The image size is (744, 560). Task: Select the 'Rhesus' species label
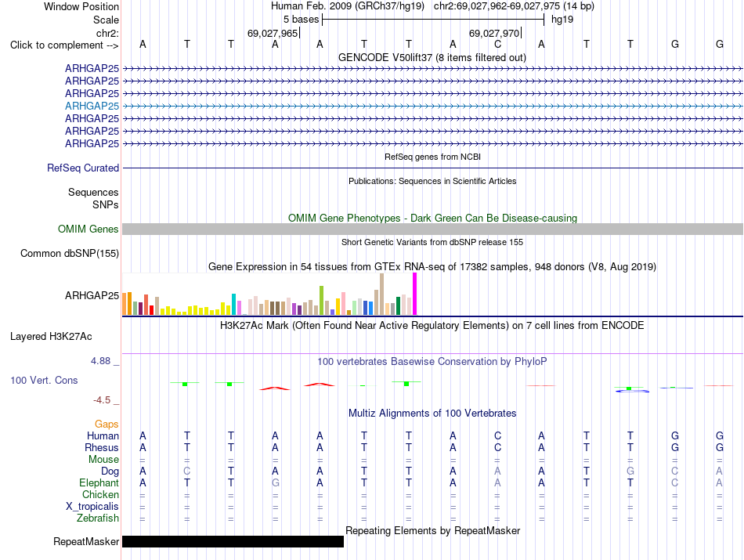click(x=102, y=447)
